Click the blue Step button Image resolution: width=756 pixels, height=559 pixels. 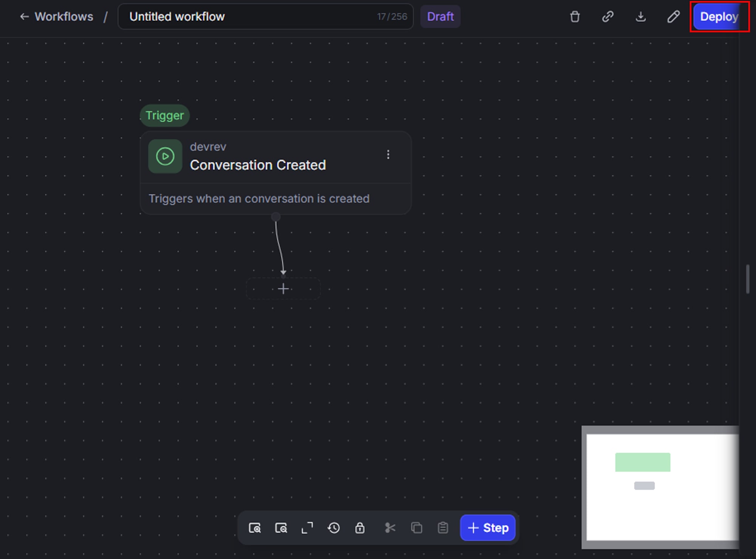tap(488, 528)
